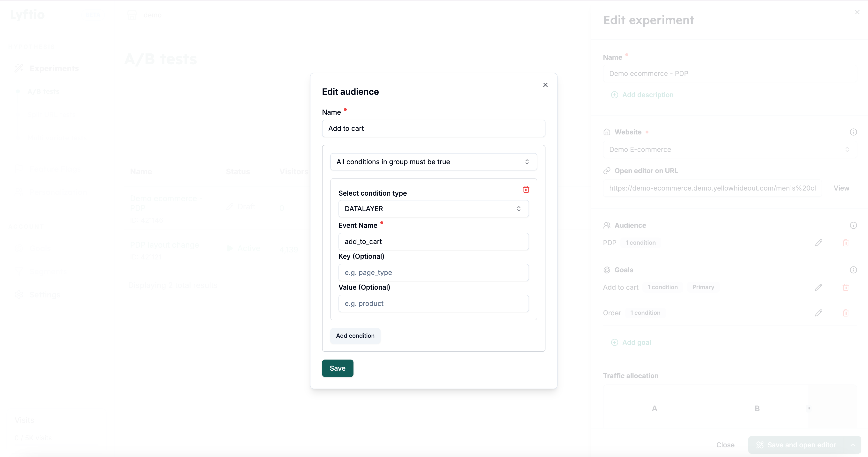This screenshot has width=868, height=457.
Task: Edit the Add to cart goal
Action: [x=818, y=287]
